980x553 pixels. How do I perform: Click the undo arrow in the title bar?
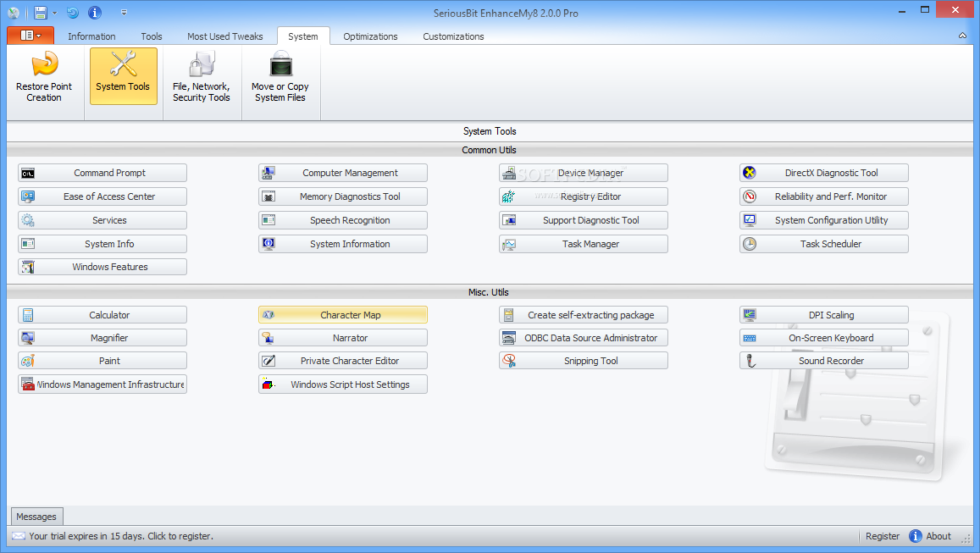[x=73, y=13]
